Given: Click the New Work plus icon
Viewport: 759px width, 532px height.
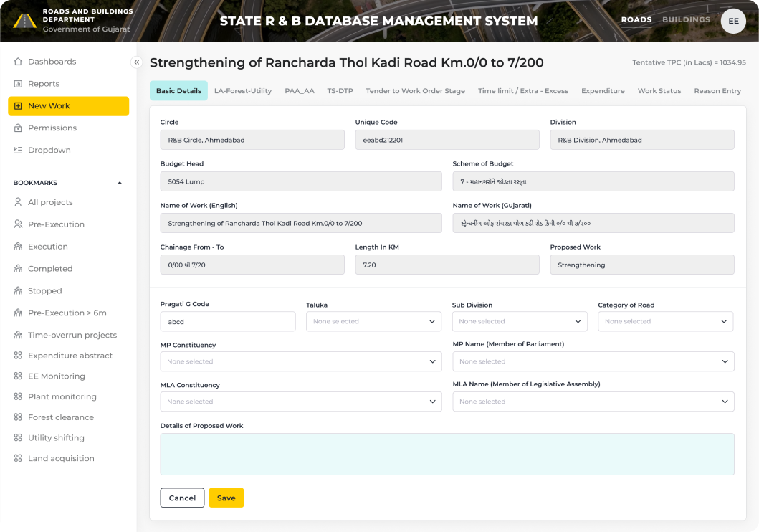Looking at the screenshot, I should pyautogui.click(x=18, y=106).
